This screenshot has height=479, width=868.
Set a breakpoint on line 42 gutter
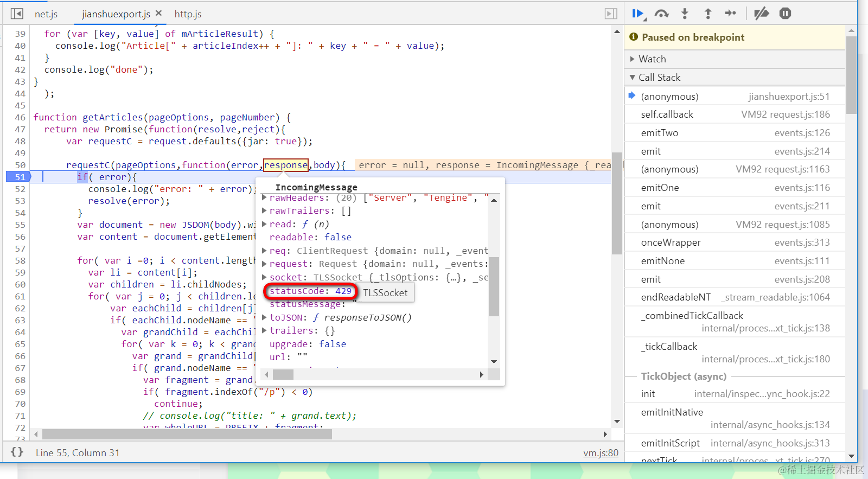tap(20, 69)
